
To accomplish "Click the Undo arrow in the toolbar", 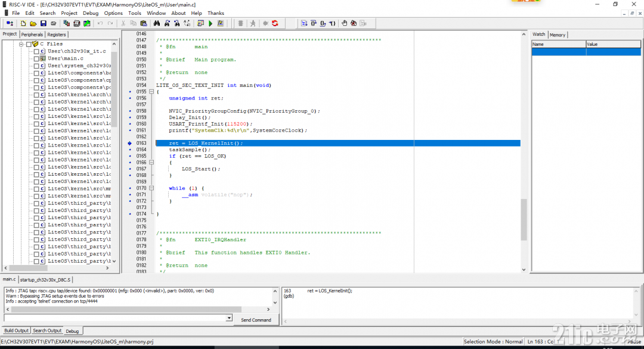I will (100, 24).
